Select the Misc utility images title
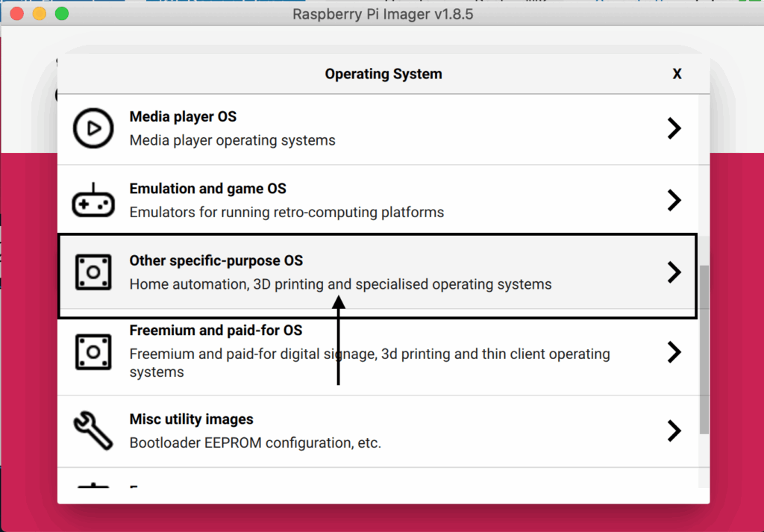The image size is (764, 532). pyautogui.click(x=192, y=419)
